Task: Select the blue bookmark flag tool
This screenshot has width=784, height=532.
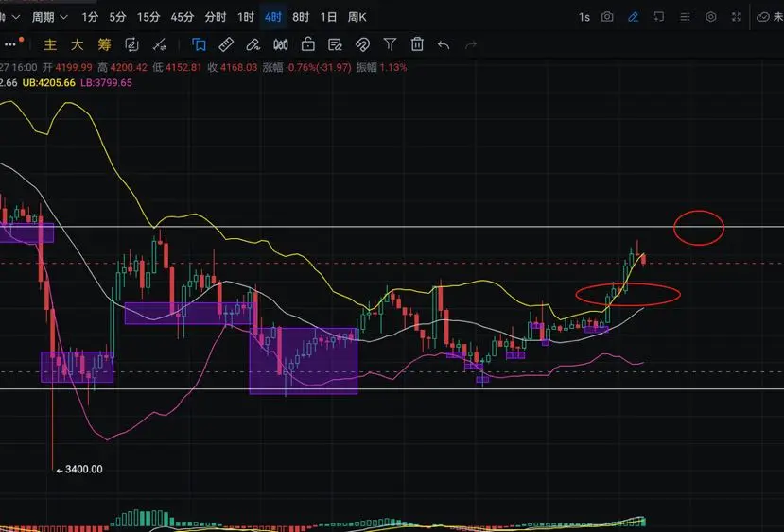Action: (x=199, y=45)
